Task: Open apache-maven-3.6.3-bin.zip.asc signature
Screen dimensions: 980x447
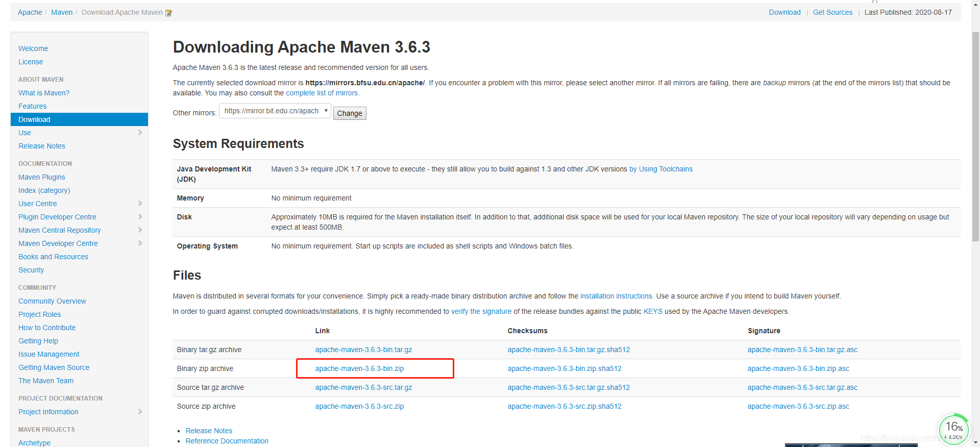Action: 798,368
